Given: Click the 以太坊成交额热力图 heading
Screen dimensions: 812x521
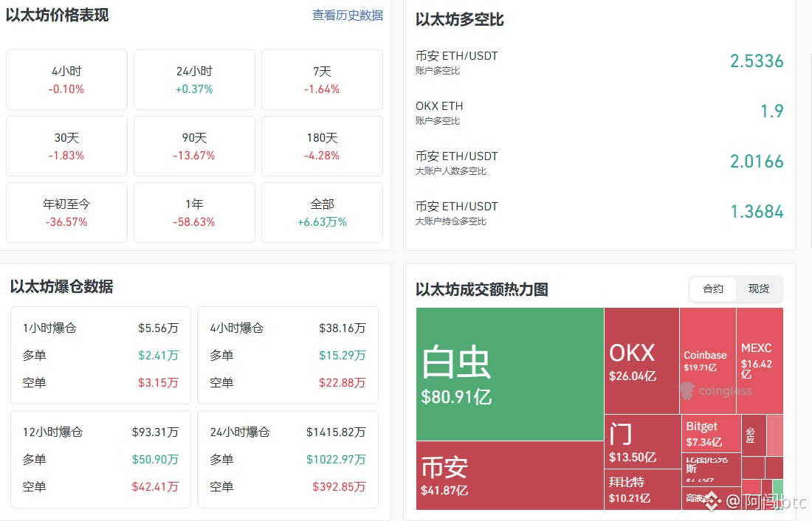Looking at the screenshot, I should coord(482,289).
